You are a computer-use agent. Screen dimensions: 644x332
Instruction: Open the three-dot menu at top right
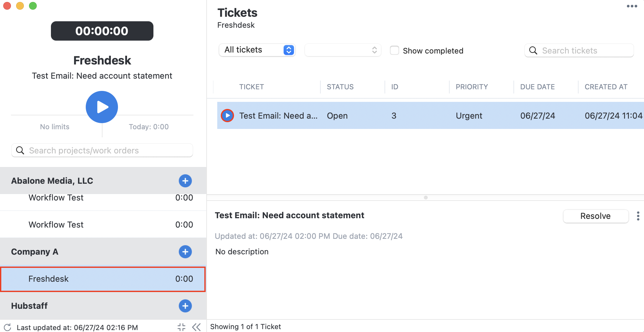[632, 6]
